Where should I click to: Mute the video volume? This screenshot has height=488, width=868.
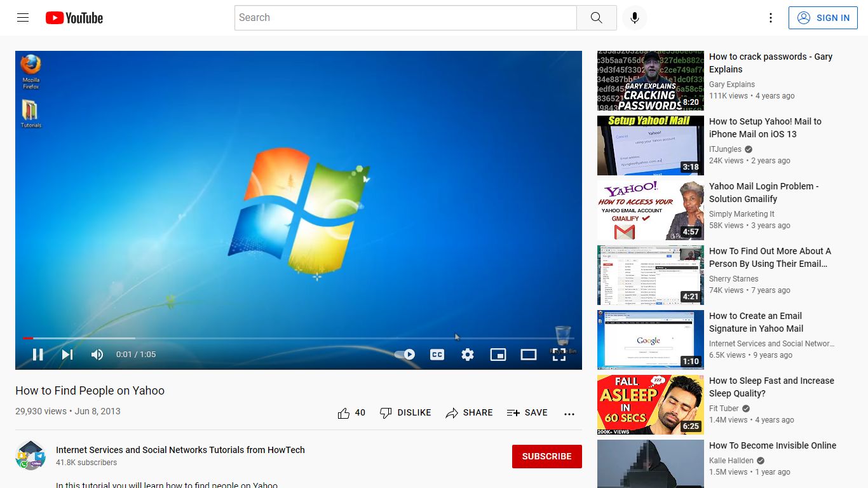97,355
